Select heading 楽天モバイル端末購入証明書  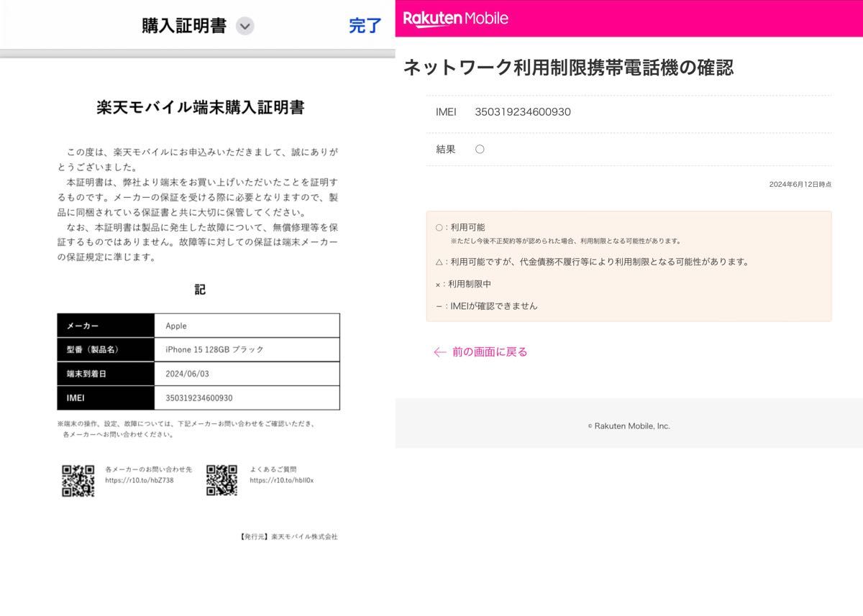[x=200, y=108]
